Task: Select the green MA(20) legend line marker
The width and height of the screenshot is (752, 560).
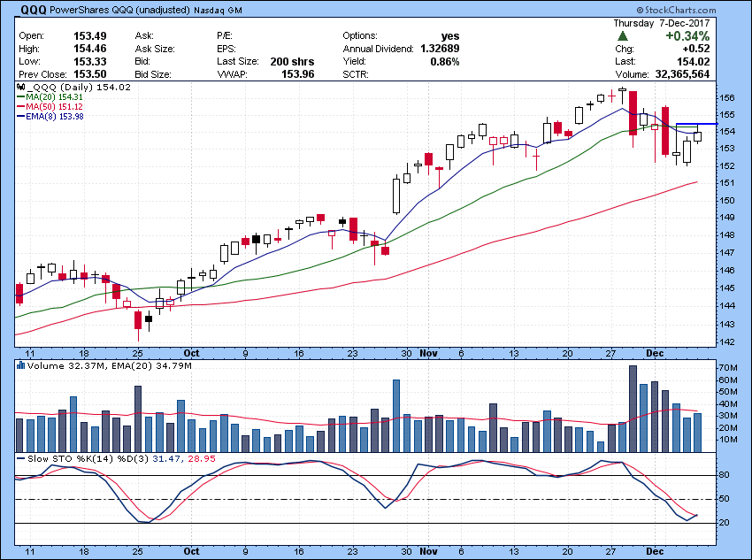Action: click(21, 97)
